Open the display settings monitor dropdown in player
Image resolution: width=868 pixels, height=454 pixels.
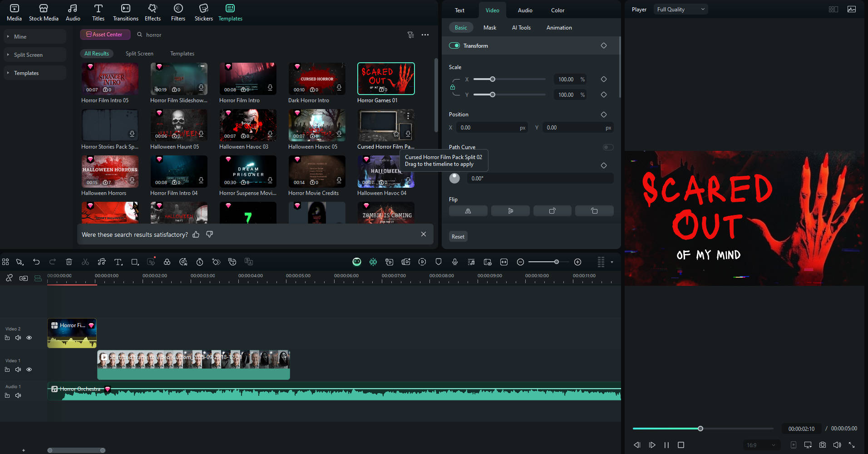pyautogui.click(x=808, y=445)
